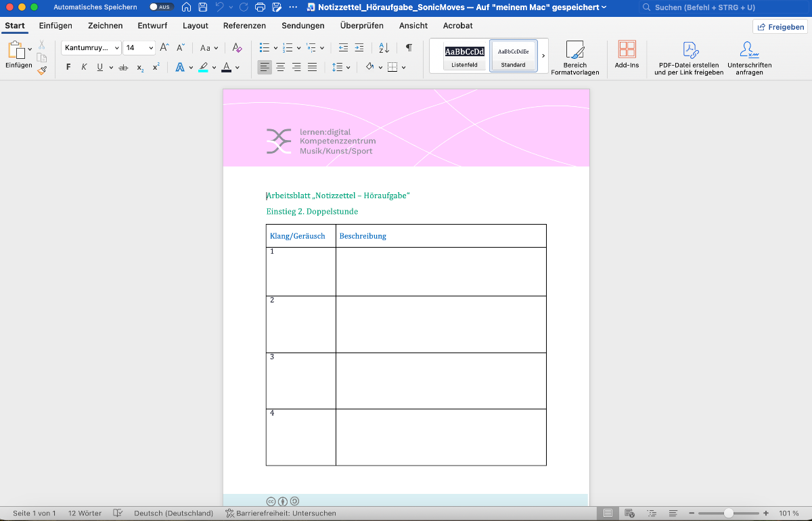Open the Referenzen ribbon tab
Image resolution: width=812 pixels, height=521 pixels.
[x=244, y=26]
